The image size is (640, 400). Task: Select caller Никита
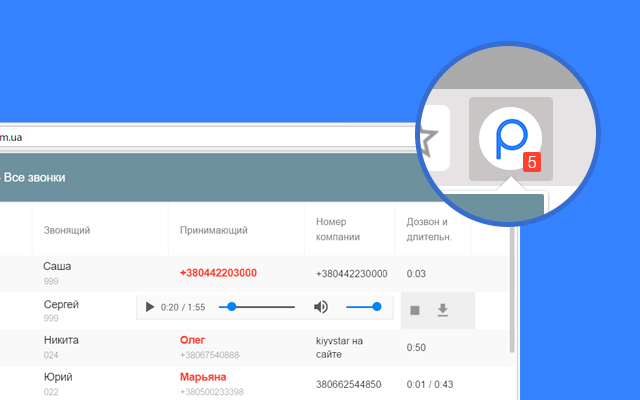[61, 340]
